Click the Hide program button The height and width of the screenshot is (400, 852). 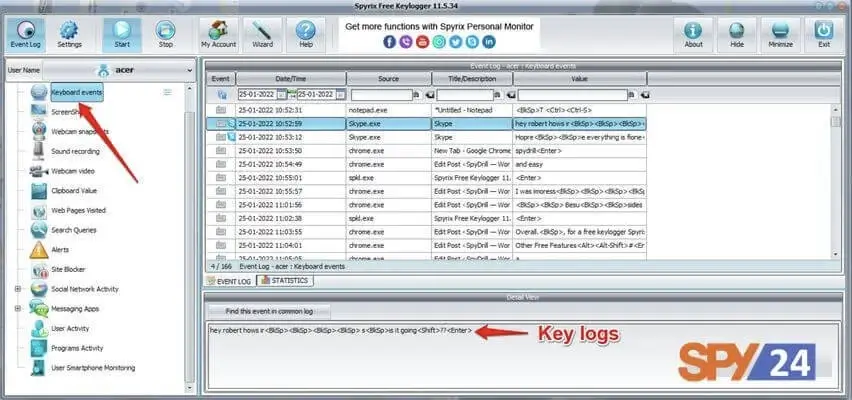tap(737, 35)
